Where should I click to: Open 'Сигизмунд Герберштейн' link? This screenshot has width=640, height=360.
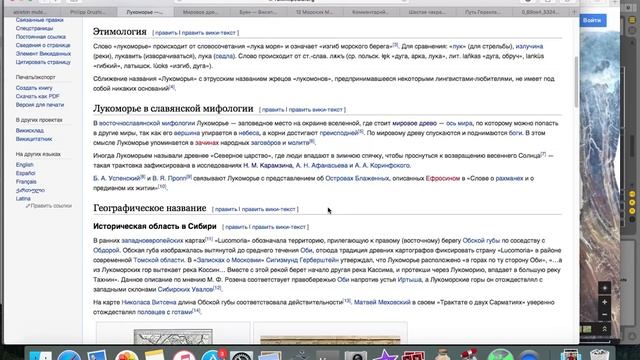pos(302,260)
